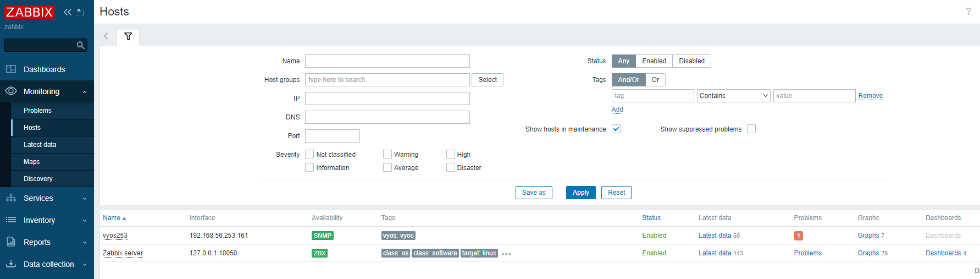
Task: Click the Monitoring eye icon
Action: (x=11, y=91)
